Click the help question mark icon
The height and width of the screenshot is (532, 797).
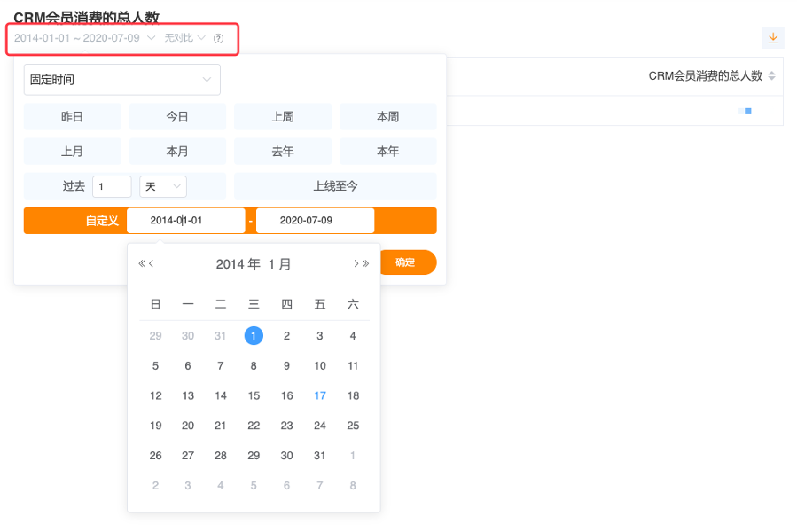(x=218, y=38)
